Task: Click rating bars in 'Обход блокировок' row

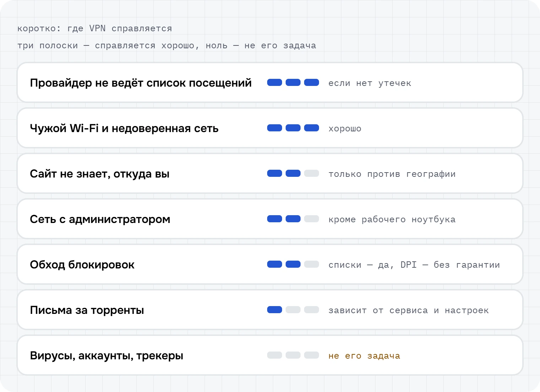Action: coord(293,264)
